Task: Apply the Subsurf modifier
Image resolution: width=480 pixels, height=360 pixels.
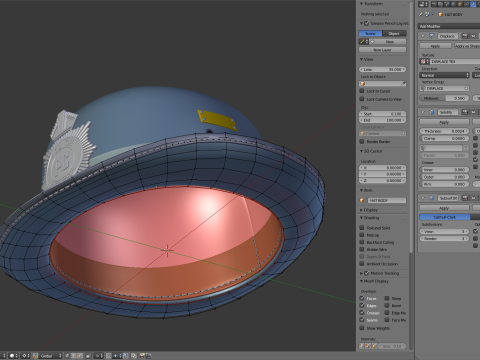Action: [x=444, y=208]
